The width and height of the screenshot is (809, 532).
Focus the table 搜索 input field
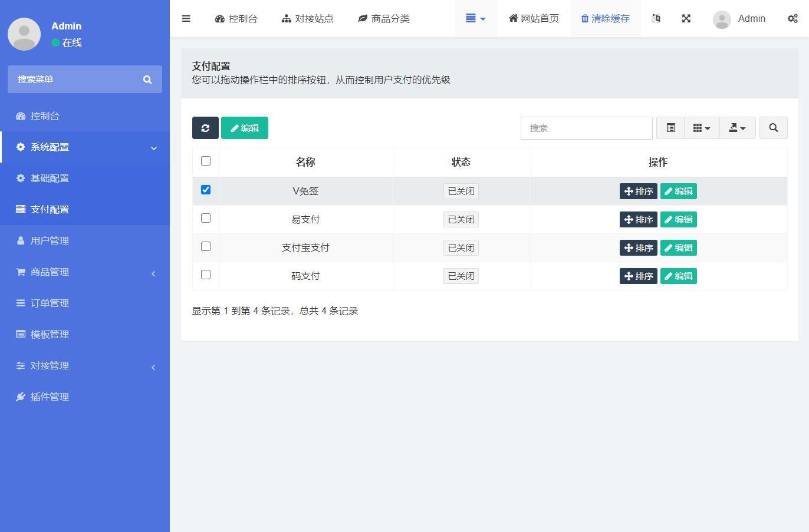pyautogui.click(x=586, y=128)
